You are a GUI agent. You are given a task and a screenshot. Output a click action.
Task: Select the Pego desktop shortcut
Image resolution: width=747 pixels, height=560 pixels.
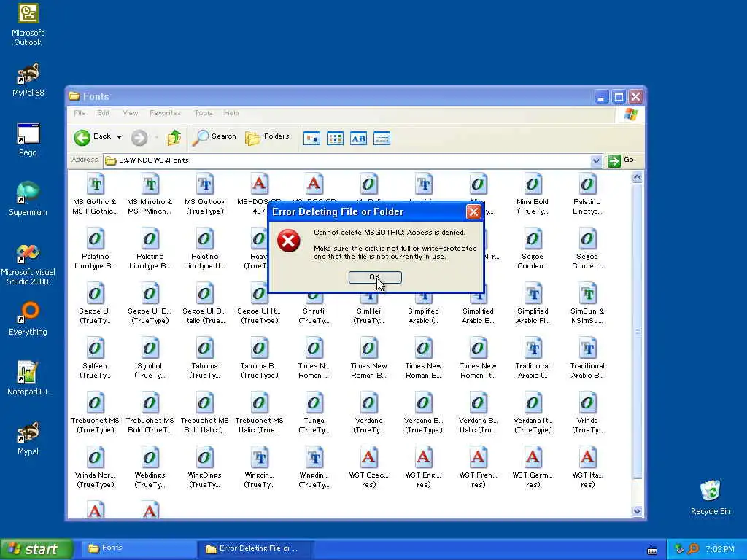point(28,140)
